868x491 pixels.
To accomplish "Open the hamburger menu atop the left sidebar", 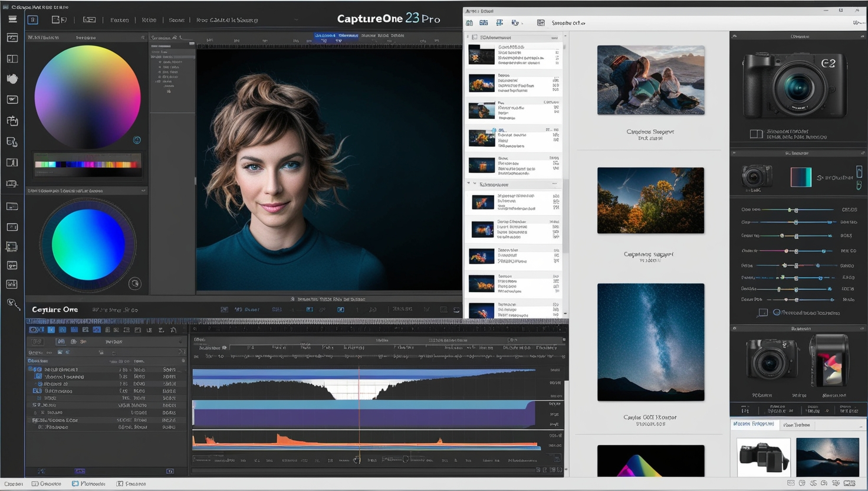I will 12,19.
